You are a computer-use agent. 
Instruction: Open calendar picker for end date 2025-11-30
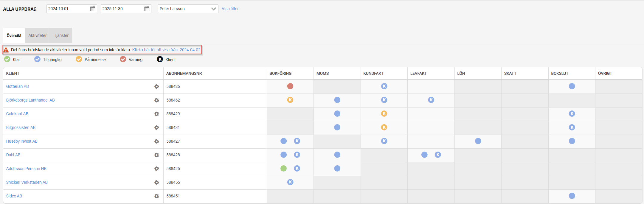click(x=147, y=9)
